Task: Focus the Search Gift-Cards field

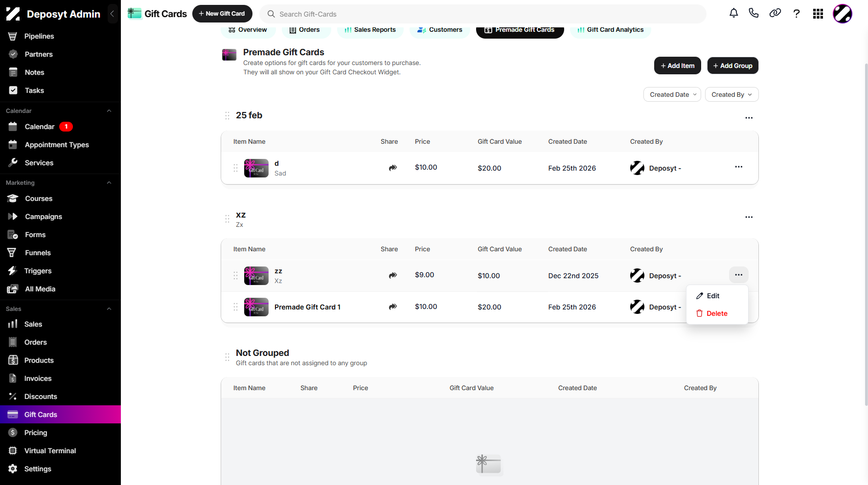Action: 483,14
